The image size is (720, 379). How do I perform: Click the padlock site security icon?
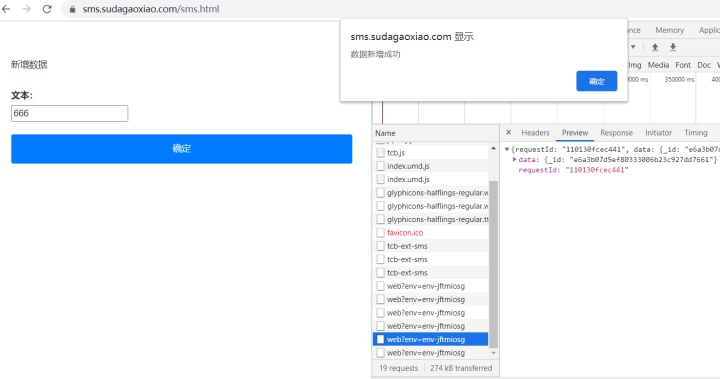coord(72,9)
